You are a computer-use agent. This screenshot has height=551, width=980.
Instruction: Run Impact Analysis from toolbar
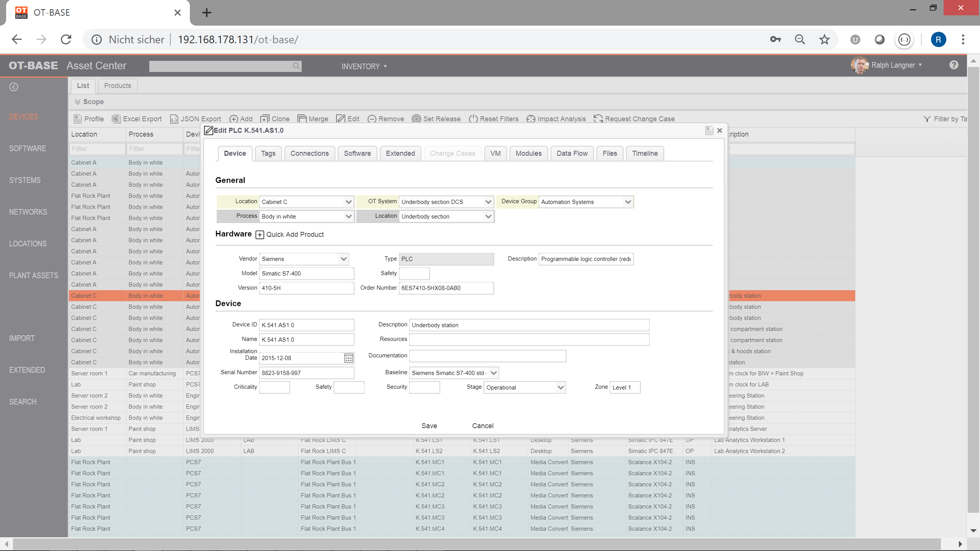pos(531,119)
